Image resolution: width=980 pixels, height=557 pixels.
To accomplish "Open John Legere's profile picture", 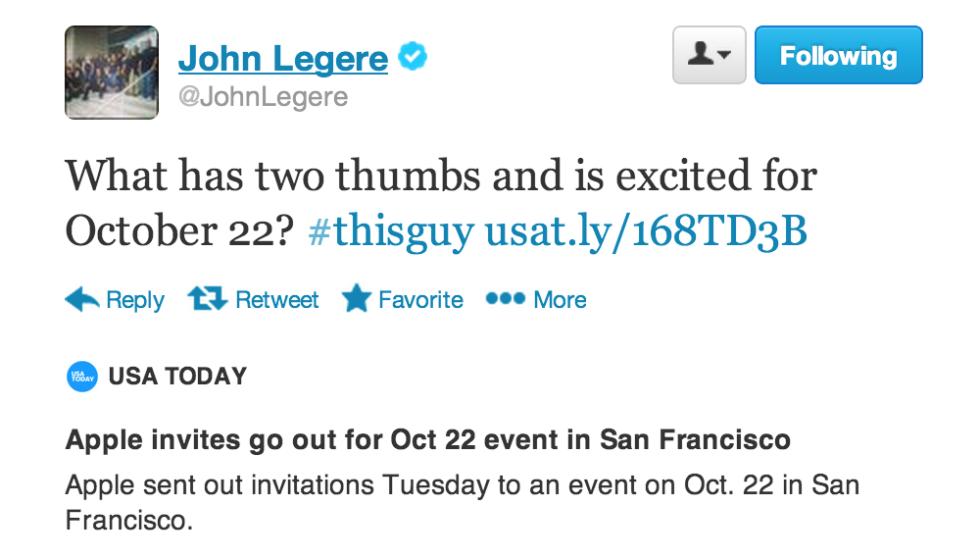I will 112,73.
